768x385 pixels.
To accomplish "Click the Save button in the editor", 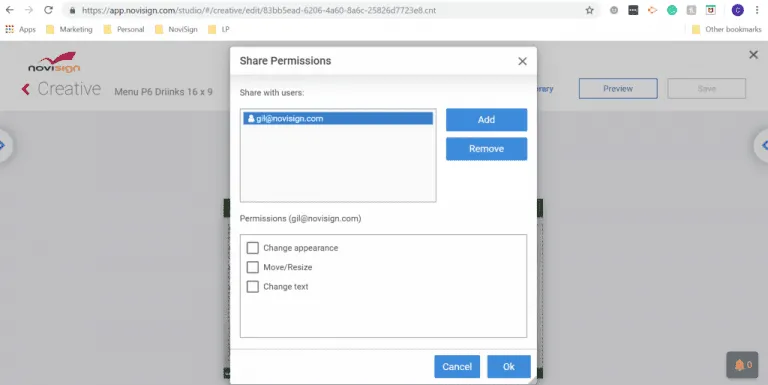I will [x=707, y=89].
